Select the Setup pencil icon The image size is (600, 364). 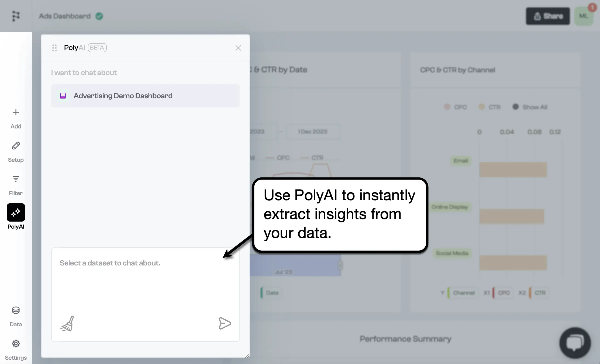click(16, 146)
